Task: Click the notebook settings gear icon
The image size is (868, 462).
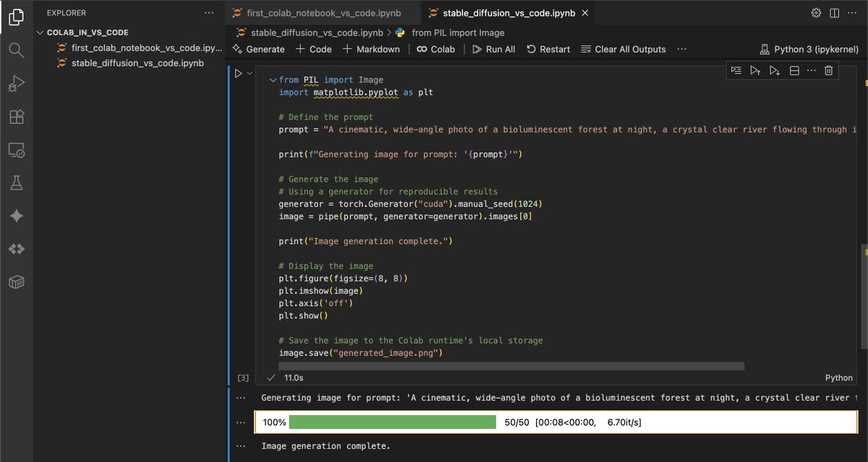Action: click(816, 13)
